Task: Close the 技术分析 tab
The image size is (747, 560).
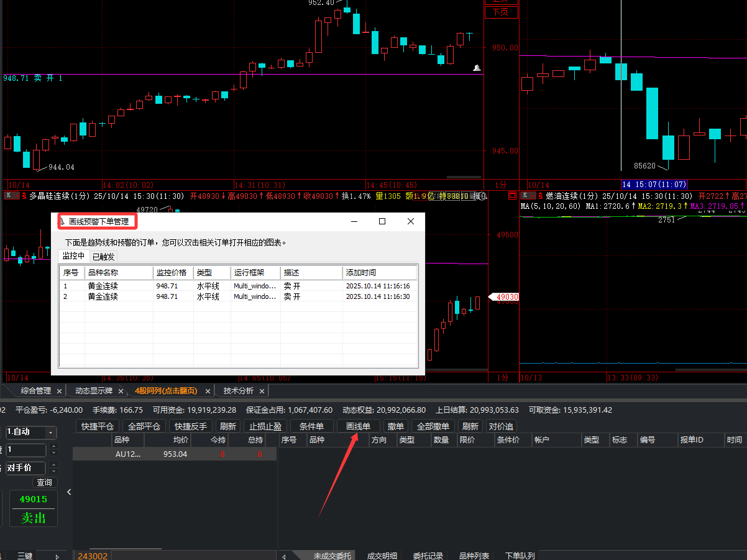Action: [262, 391]
